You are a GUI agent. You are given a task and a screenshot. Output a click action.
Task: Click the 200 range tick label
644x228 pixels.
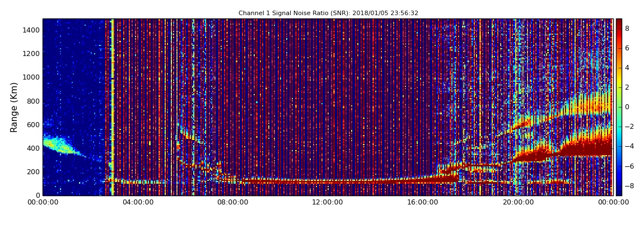[x=34, y=172]
